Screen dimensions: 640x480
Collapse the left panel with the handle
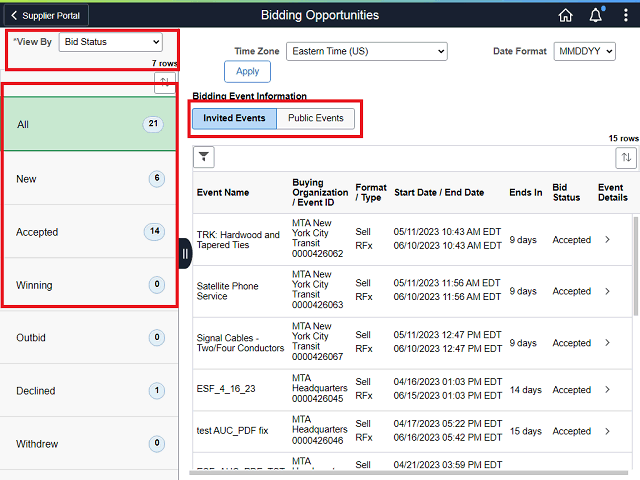185,253
